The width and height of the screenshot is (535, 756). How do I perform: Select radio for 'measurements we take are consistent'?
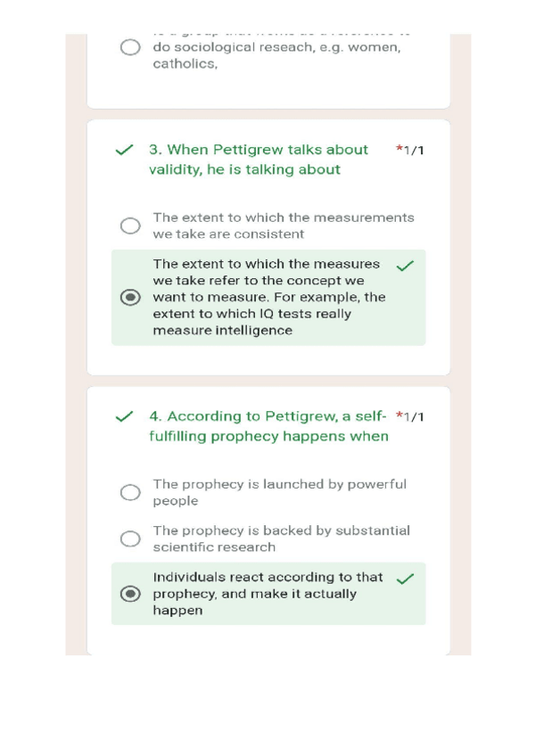[x=130, y=226]
